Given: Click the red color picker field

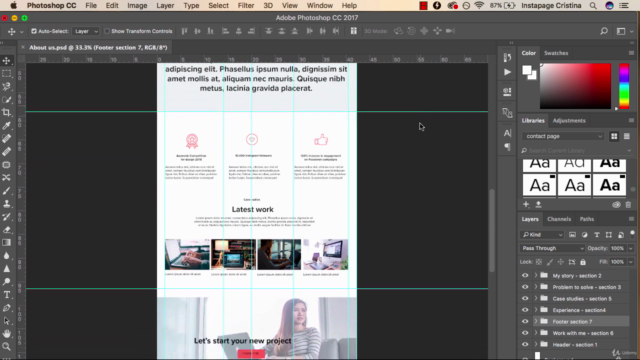Looking at the screenshot, I should (x=575, y=86).
